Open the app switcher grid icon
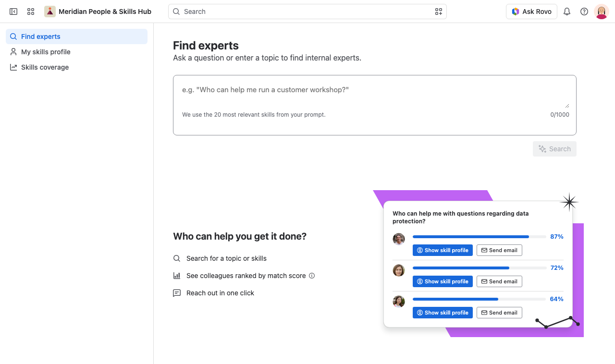This screenshot has height=364, width=615. [x=31, y=12]
